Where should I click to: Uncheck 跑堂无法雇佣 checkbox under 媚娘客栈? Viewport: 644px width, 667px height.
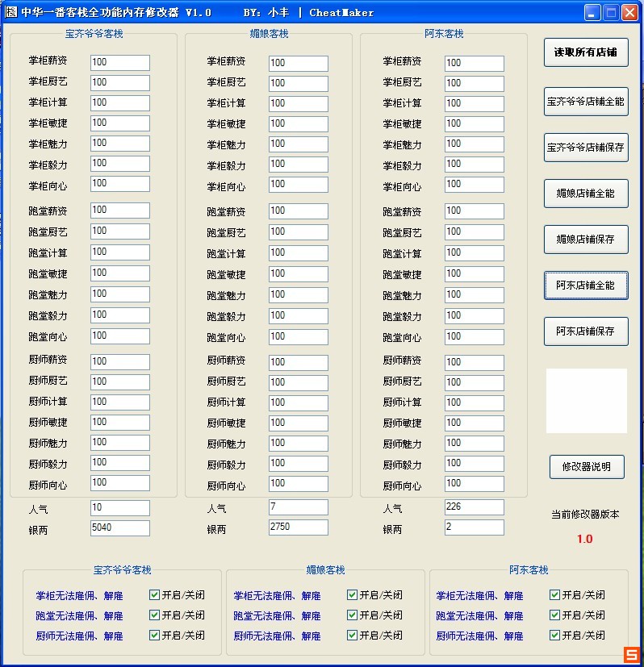(353, 615)
